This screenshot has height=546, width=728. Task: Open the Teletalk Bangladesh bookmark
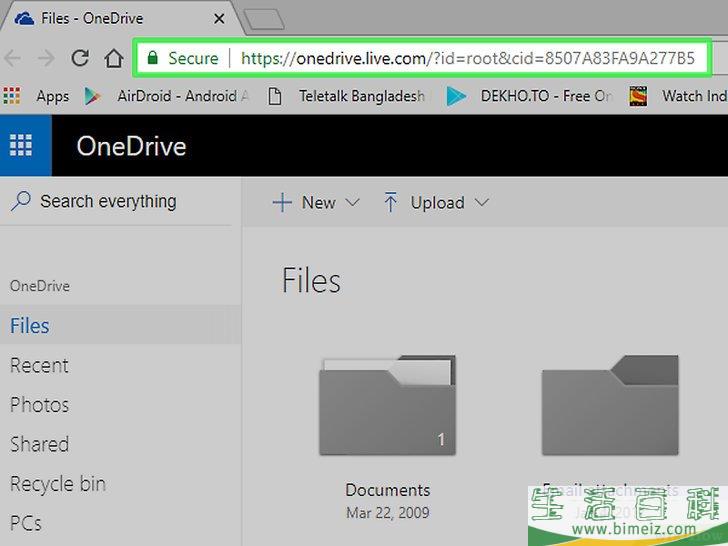pyautogui.click(x=362, y=96)
